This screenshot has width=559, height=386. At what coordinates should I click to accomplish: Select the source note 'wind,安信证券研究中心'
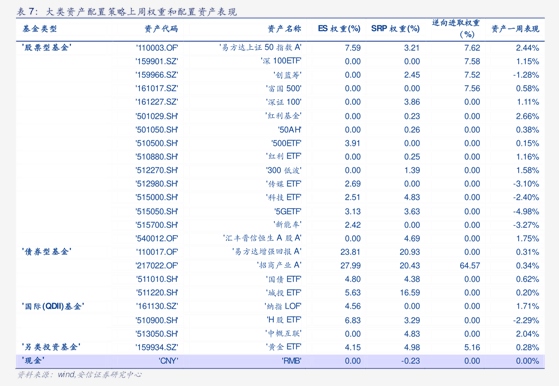[99, 374]
